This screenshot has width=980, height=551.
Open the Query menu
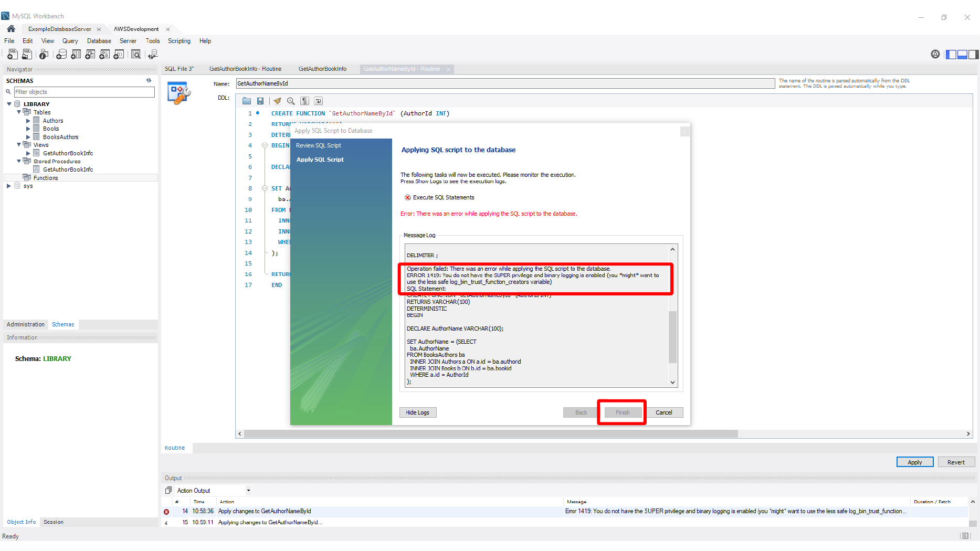point(70,41)
